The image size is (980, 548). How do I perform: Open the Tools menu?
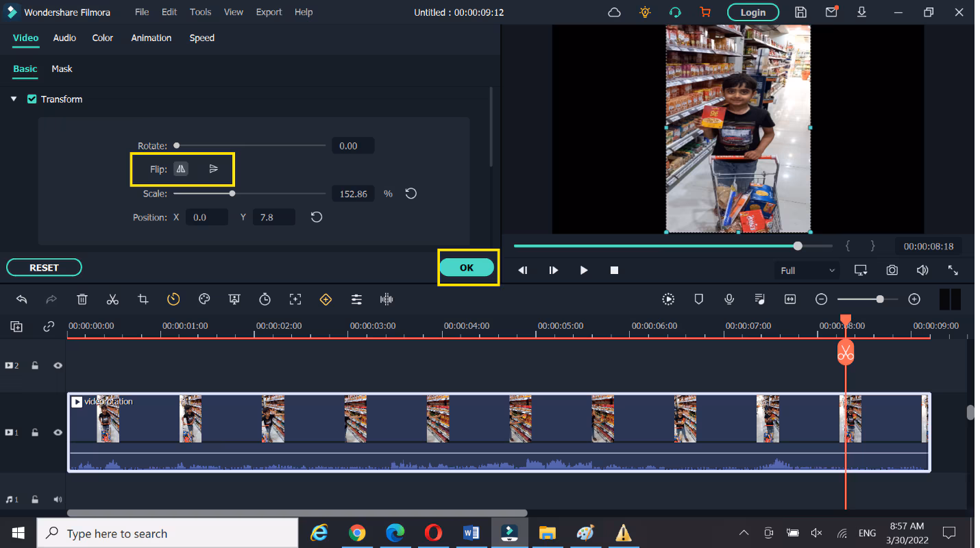(200, 12)
